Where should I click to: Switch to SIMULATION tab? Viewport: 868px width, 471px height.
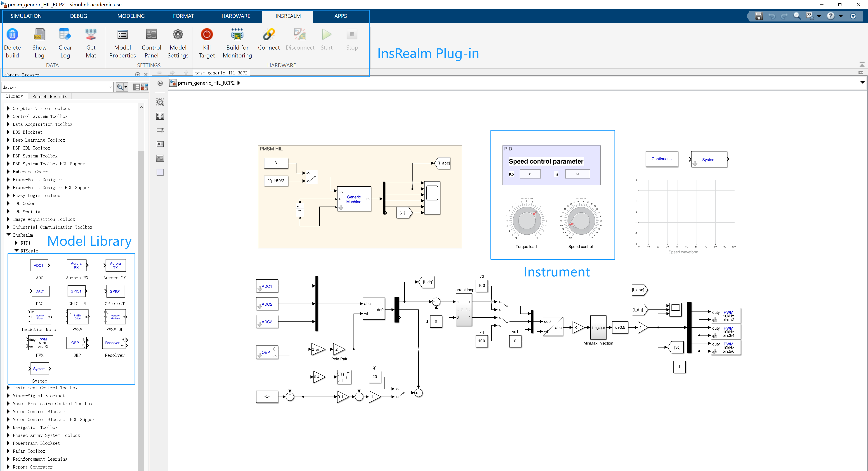(x=26, y=16)
